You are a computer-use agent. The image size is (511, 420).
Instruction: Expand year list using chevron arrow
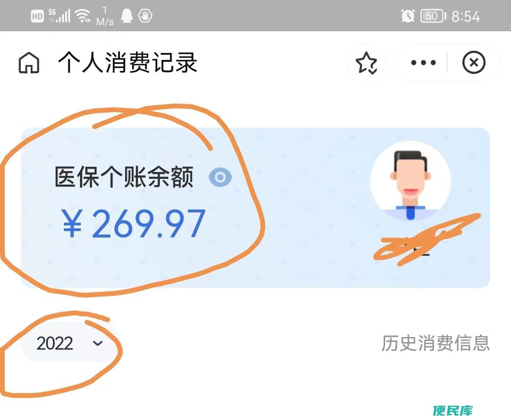(x=98, y=343)
